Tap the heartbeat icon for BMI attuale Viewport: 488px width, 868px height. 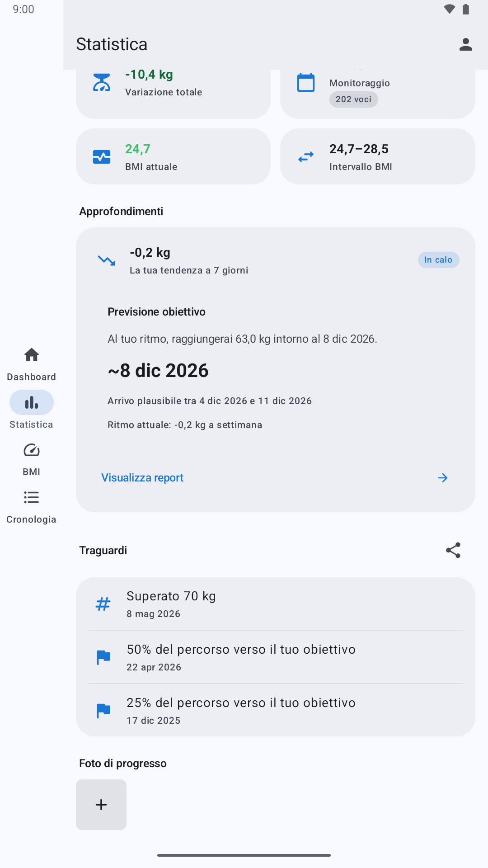tap(102, 157)
